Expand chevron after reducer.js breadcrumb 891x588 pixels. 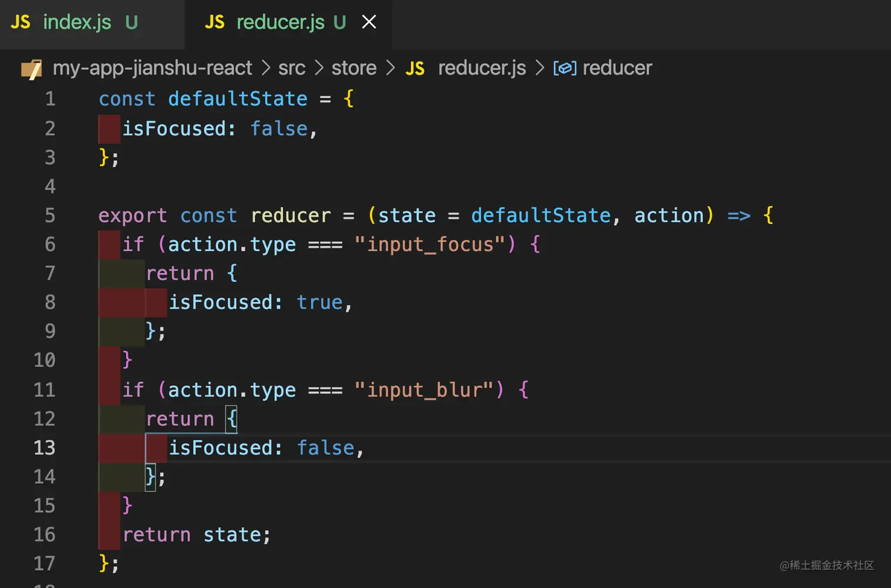tap(540, 68)
